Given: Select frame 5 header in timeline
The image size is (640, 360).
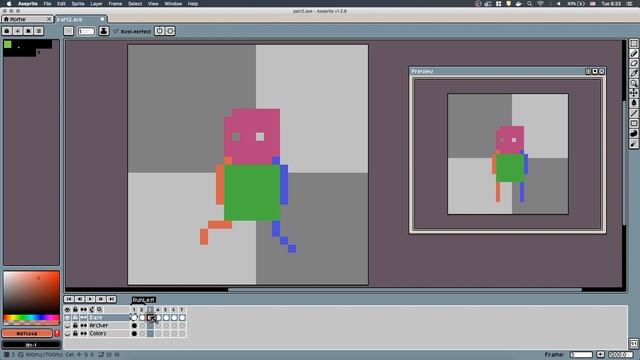Looking at the screenshot, I should pyautogui.click(x=166, y=310).
